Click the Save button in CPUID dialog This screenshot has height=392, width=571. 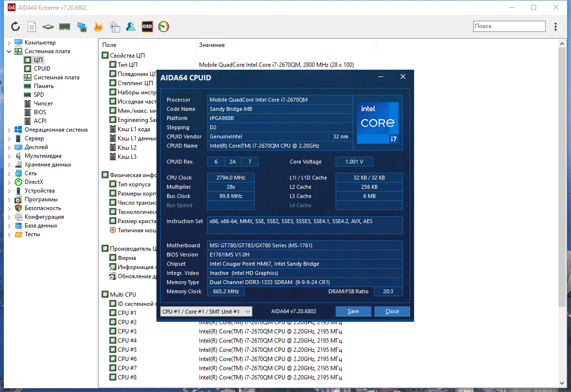coord(353,312)
